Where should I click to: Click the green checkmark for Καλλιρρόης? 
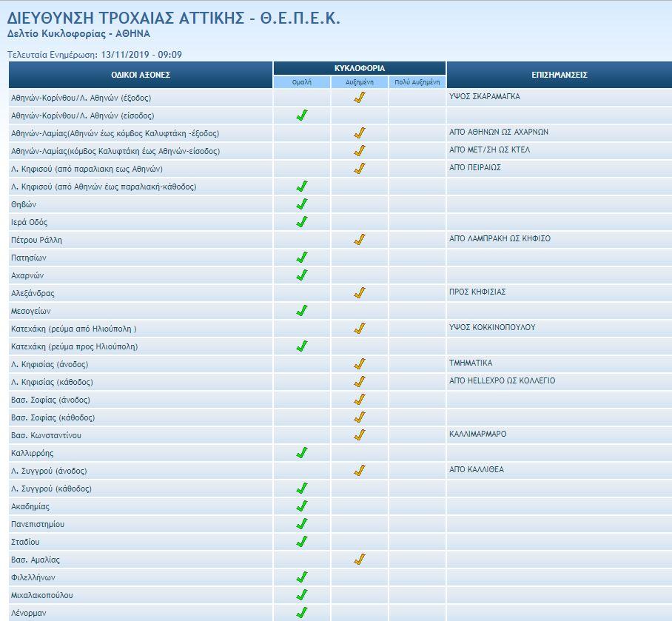(x=301, y=453)
